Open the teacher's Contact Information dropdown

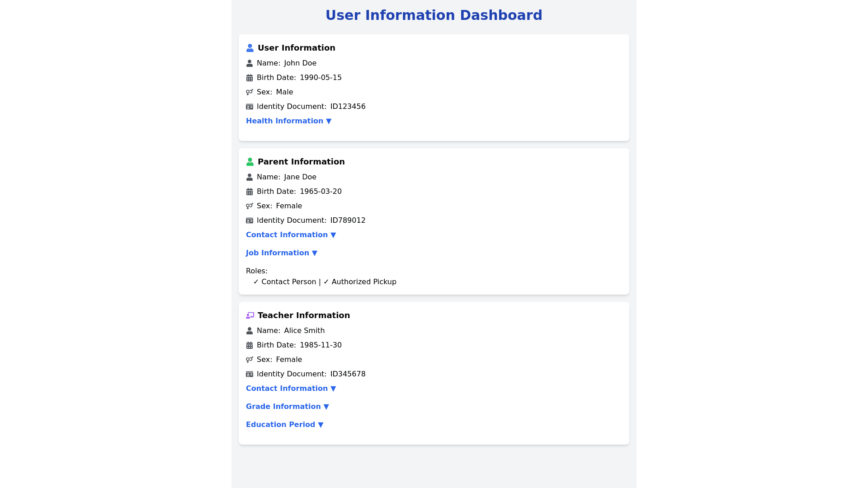click(291, 389)
